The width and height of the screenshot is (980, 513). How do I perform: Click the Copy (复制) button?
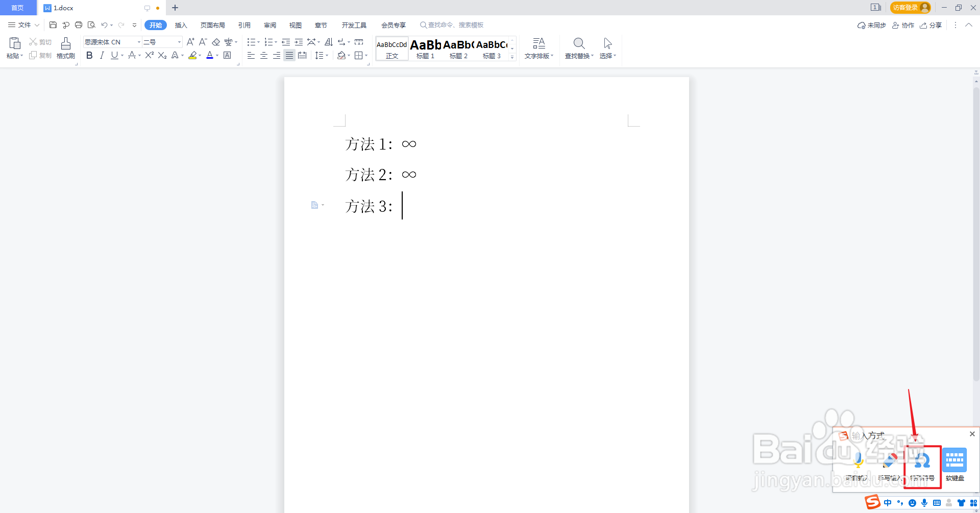click(40, 55)
